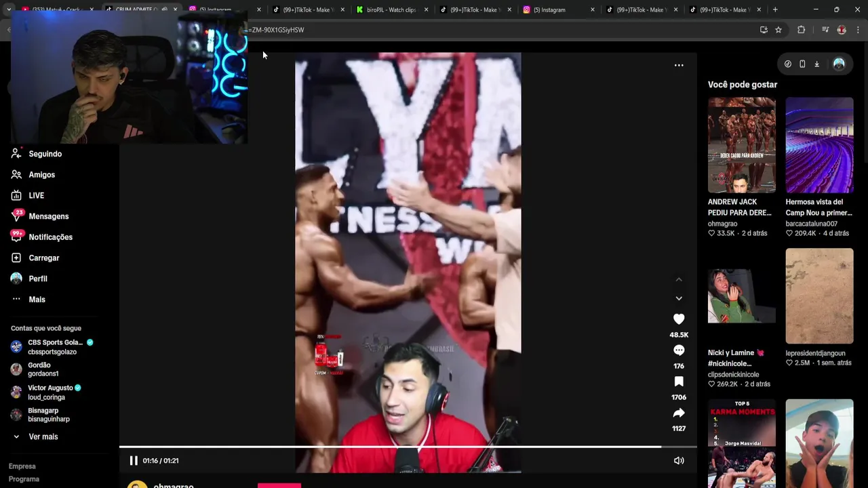
Task: Switch to the biroPJL Watch clips browser tab
Action: [x=391, y=9]
